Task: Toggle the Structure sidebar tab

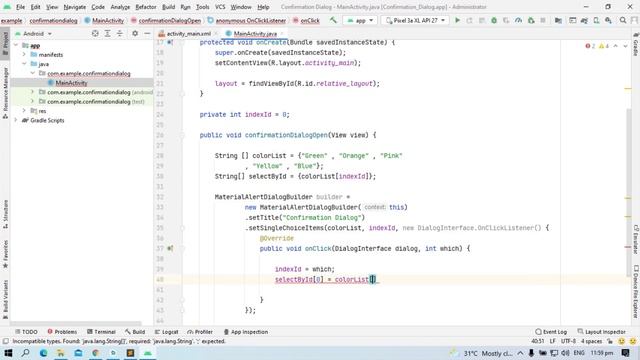Action: point(5,214)
